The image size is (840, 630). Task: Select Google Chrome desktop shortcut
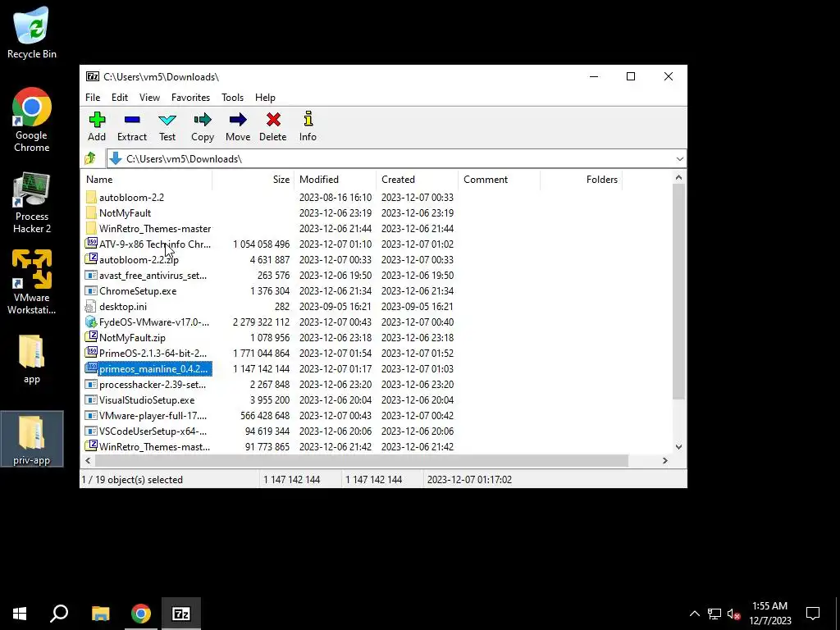tap(32, 121)
